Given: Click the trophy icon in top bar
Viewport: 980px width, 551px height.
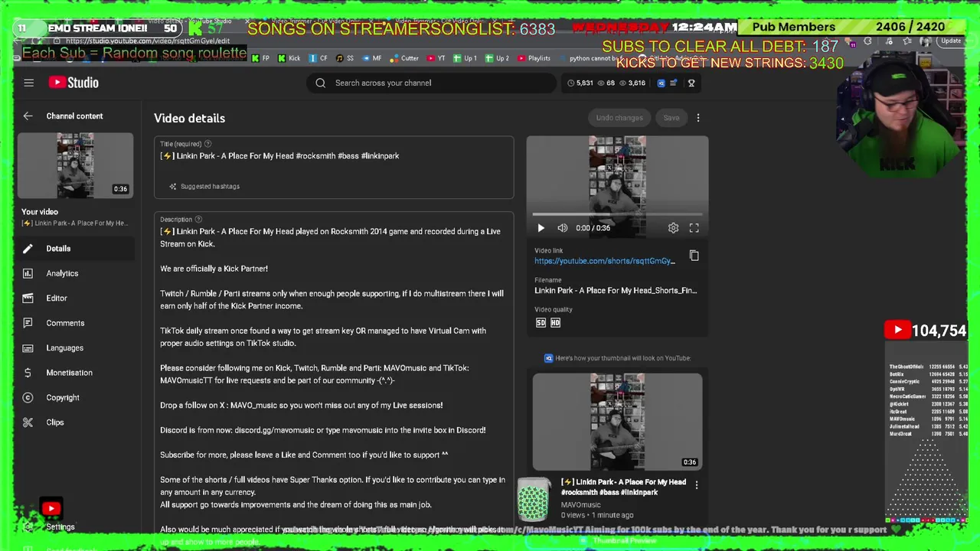Looking at the screenshot, I should tap(691, 83).
